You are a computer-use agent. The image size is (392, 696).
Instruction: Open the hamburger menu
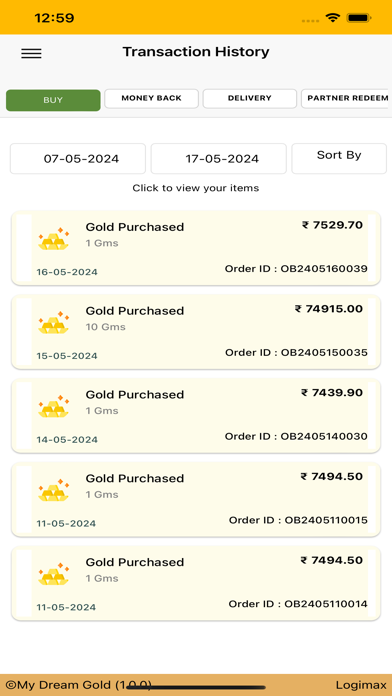(x=31, y=54)
